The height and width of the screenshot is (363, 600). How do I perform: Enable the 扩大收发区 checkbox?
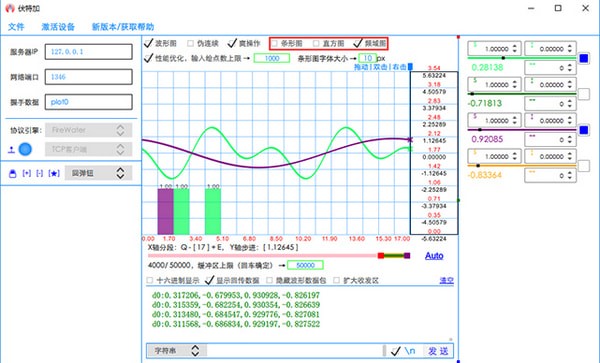pos(336,280)
